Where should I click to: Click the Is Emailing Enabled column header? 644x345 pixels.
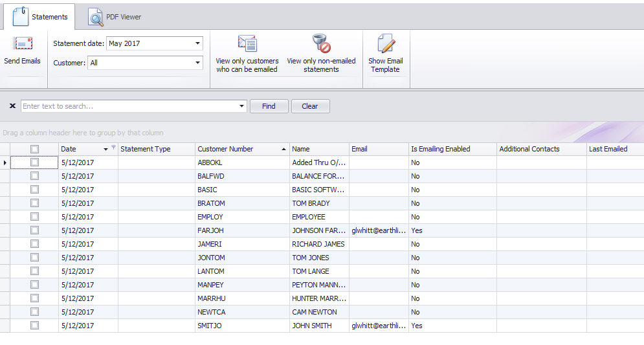[452, 149]
